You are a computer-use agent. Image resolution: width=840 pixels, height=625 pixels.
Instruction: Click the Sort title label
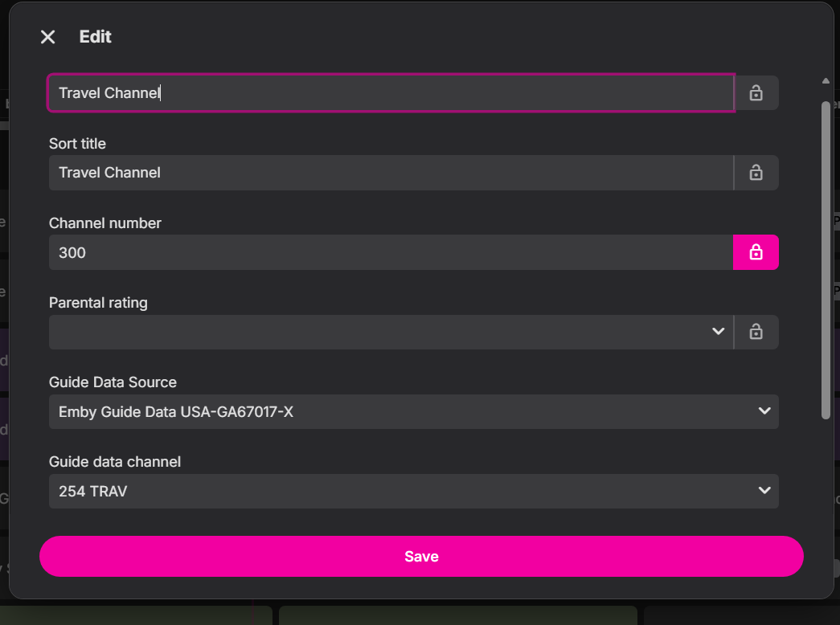pyautogui.click(x=77, y=144)
